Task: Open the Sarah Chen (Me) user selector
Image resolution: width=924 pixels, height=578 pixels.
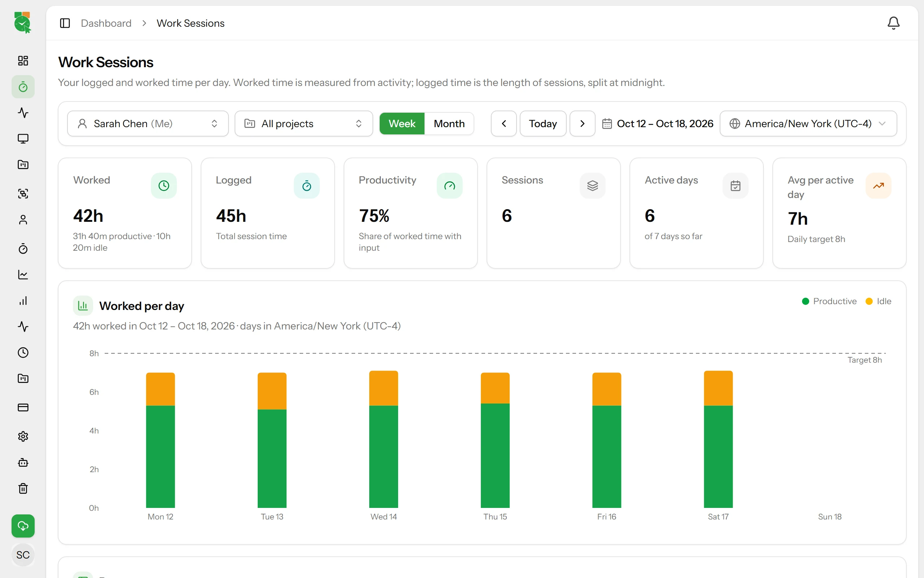Action: click(x=148, y=124)
